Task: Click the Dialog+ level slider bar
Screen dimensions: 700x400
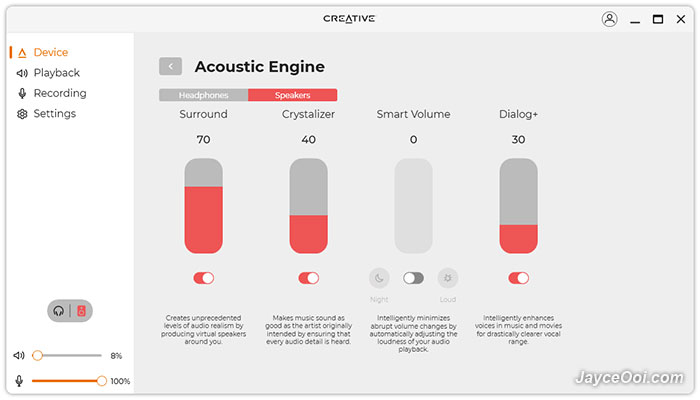Action: (x=518, y=206)
